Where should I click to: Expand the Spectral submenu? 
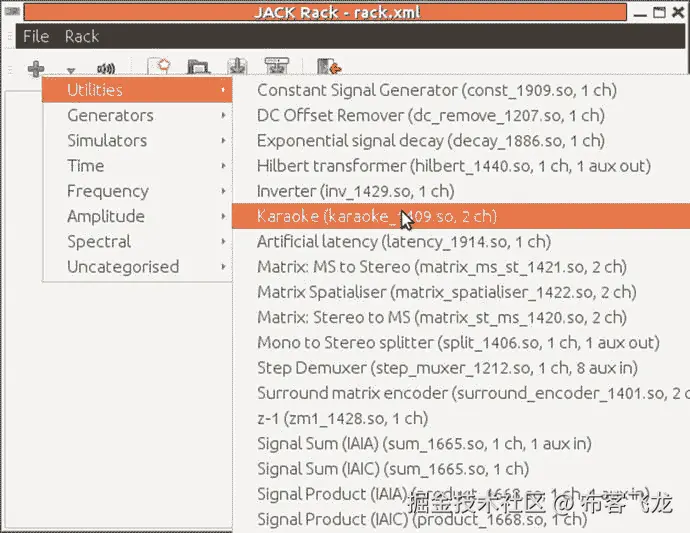137,242
